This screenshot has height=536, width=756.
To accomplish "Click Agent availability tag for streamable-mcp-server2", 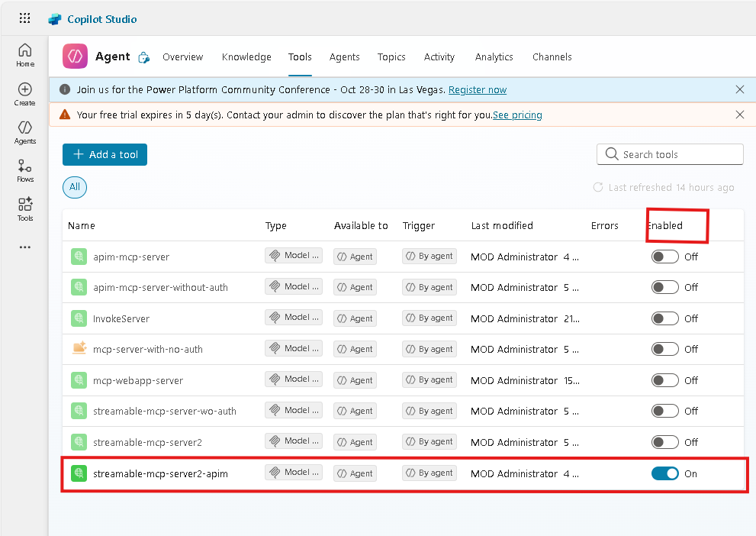I will pos(355,442).
